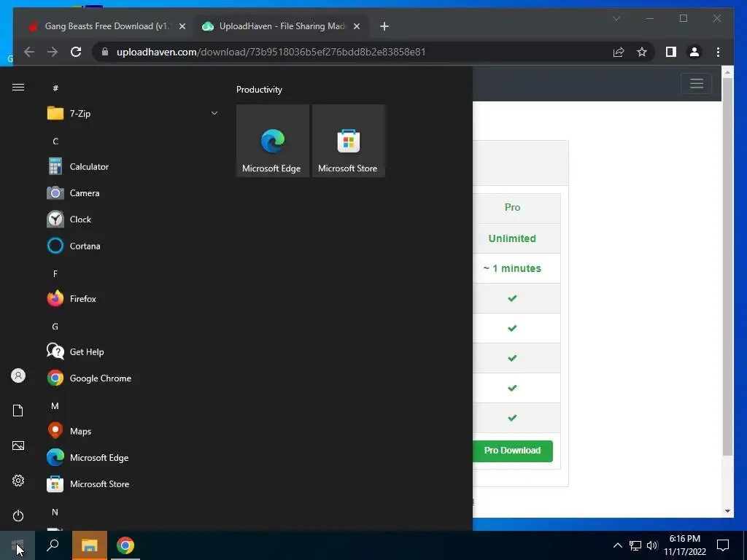This screenshot has width=747, height=560.
Task: Click the Microsoft Edge Productivity tile
Action: click(x=273, y=141)
